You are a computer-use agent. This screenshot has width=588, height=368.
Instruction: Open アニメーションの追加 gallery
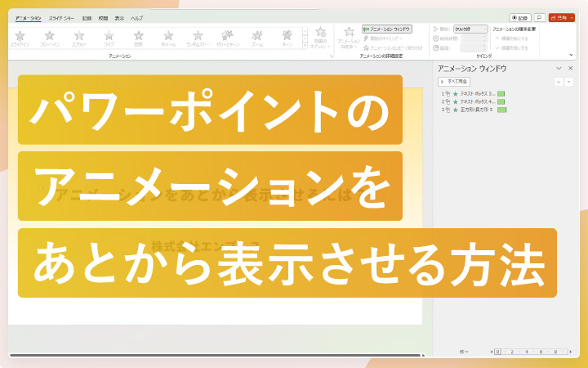pos(349,38)
